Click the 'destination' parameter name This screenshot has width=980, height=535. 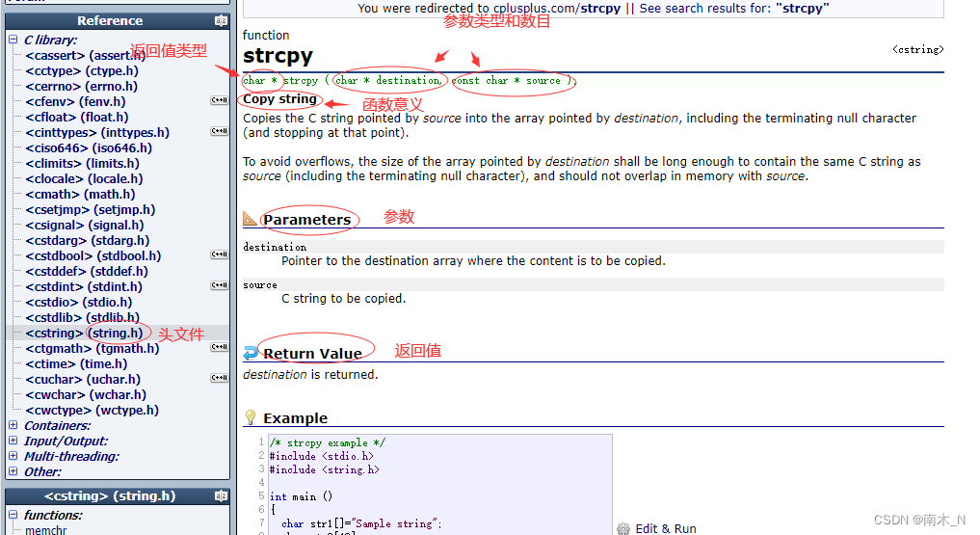point(275,248)
